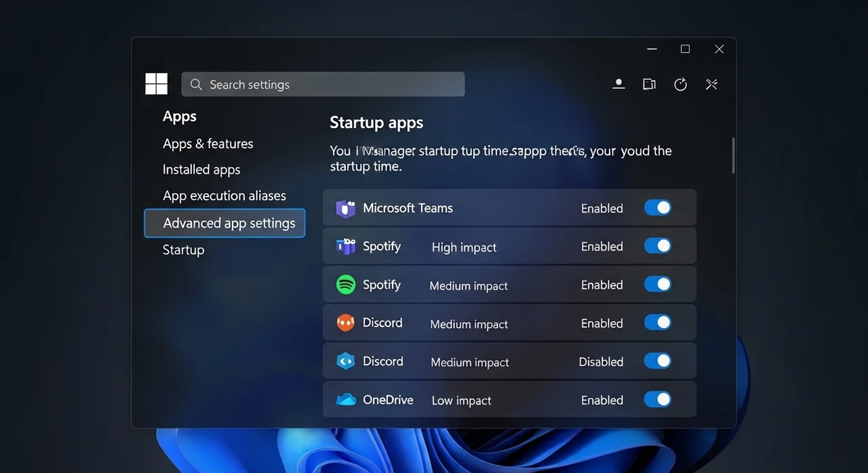Click the Microsoft Teams app icon
868x473 pixels.
coord(346,209)
